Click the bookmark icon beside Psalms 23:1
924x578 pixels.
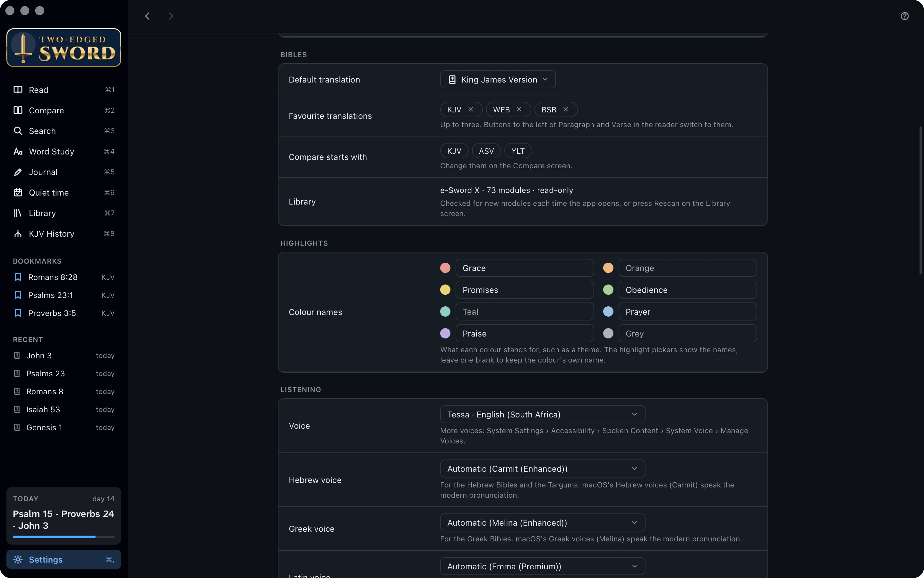click(x=18, y=295)
